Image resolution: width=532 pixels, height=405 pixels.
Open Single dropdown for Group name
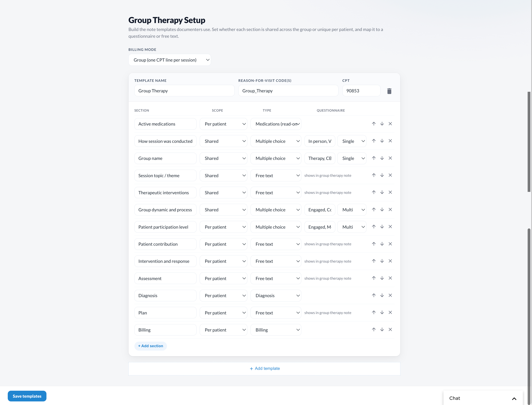point(352,158)
